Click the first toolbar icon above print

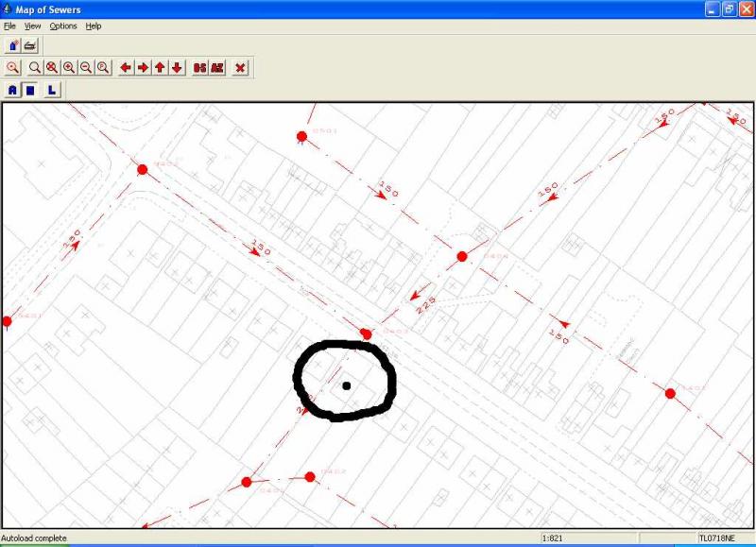13,45
